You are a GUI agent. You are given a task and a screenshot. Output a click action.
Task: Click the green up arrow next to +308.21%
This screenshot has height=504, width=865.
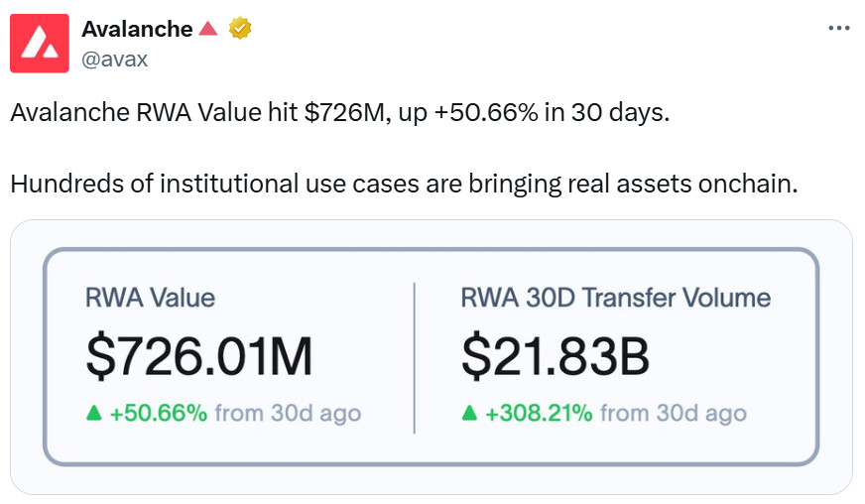(469, 413)
